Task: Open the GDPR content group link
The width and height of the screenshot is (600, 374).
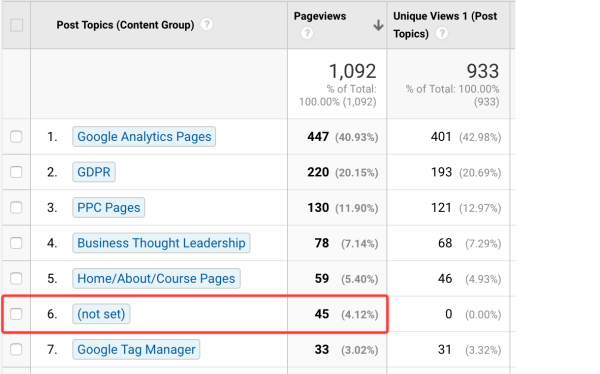Action: 94,172
